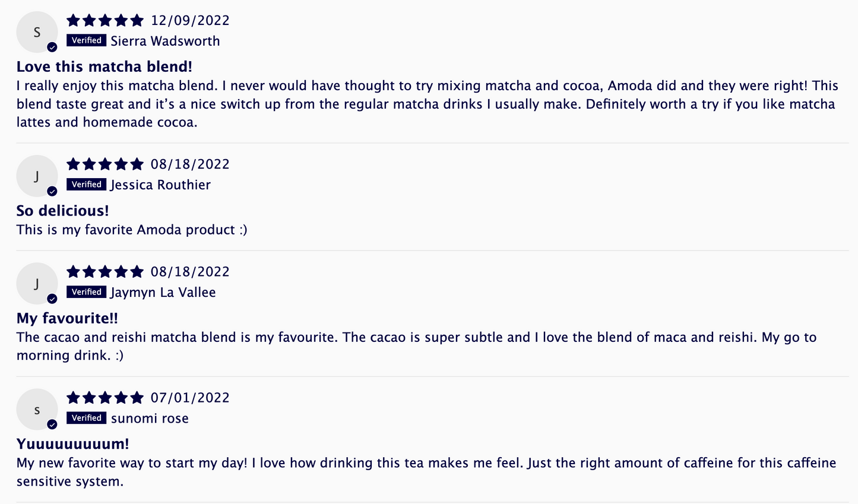This screenshot has height=504, width=858.
Task: Click Verified badge next to Sierra Wadsworth
Action: click(87, 40)
